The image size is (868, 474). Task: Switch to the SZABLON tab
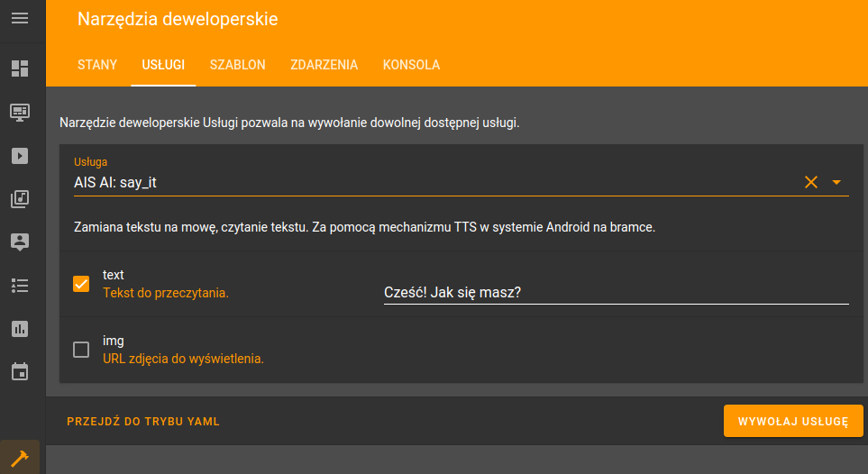click(x=237, y=65)
